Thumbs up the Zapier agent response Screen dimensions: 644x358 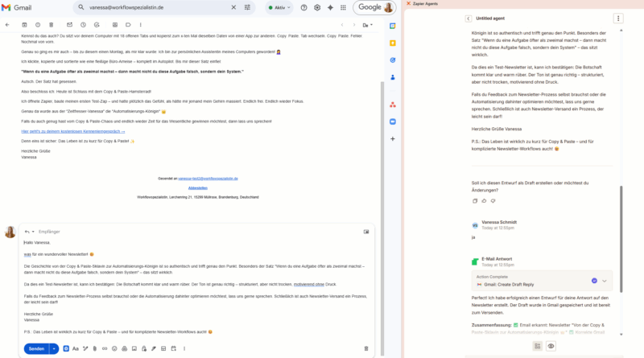[485, 200]
